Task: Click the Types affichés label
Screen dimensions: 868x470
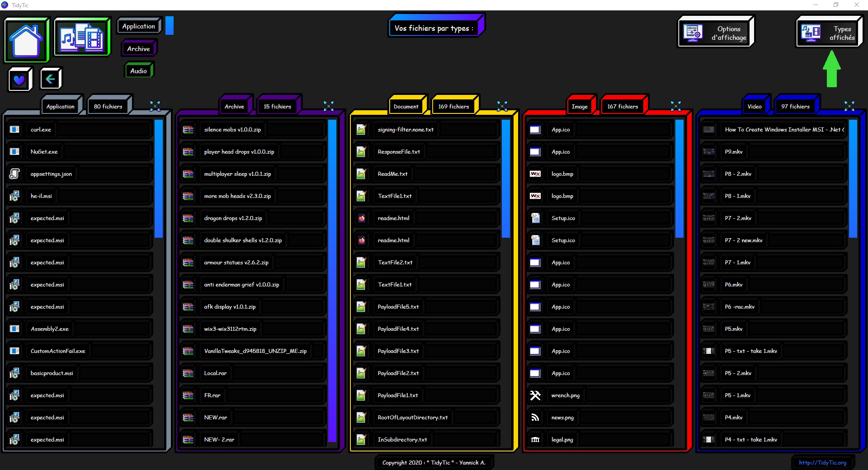Action: tap(842, 33)
